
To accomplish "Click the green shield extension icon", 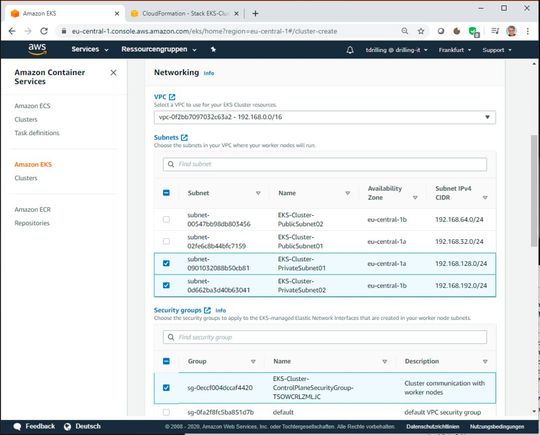I will pos(474,32).
